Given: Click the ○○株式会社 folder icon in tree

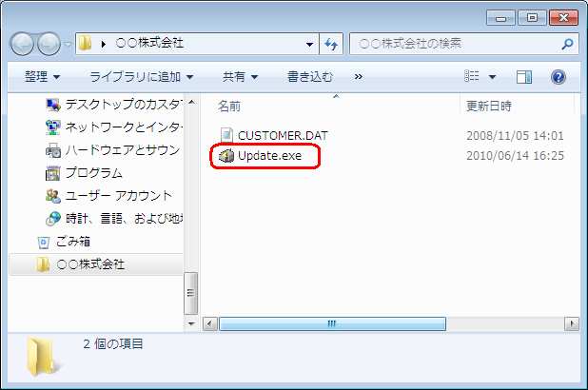Looking at the screenshot, I should (43, 264).
